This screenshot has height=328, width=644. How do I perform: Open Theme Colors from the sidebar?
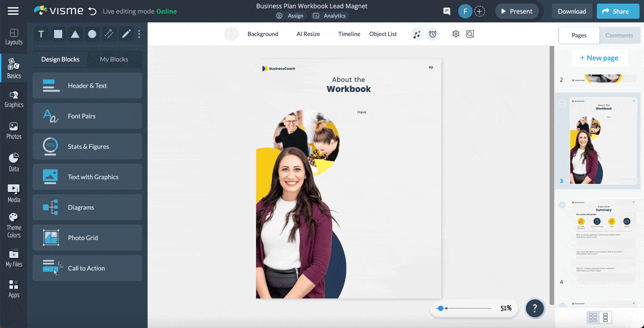[x=13, y=223]
